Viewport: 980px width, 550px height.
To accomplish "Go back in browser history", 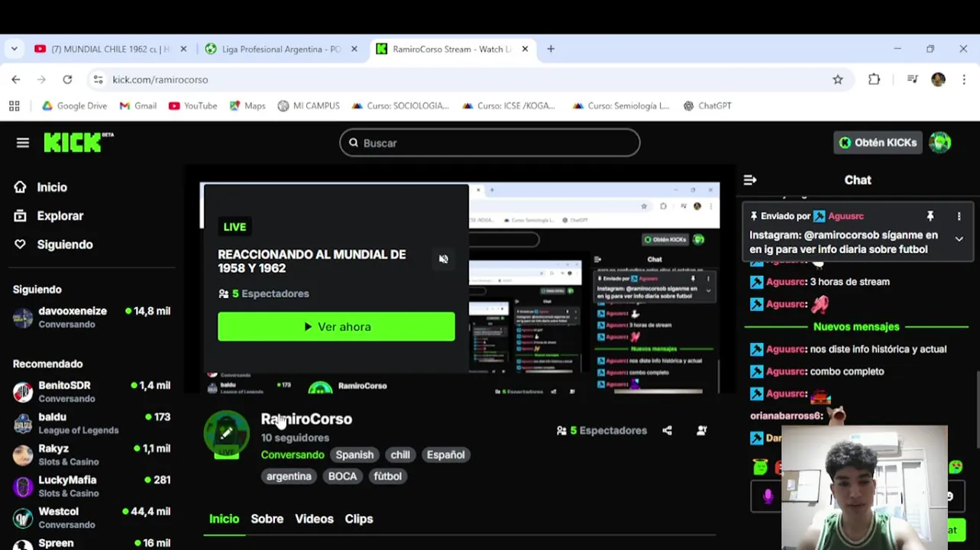I will 16,79.
